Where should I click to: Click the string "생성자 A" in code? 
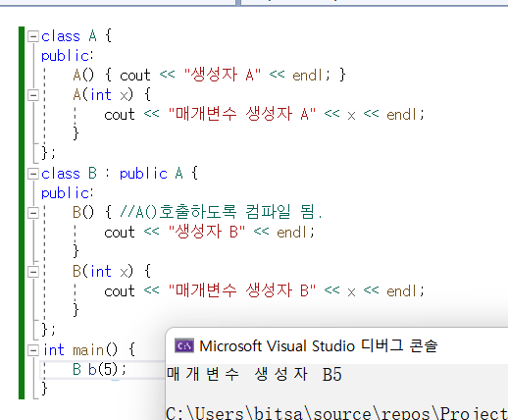click(x=223, y=75)
